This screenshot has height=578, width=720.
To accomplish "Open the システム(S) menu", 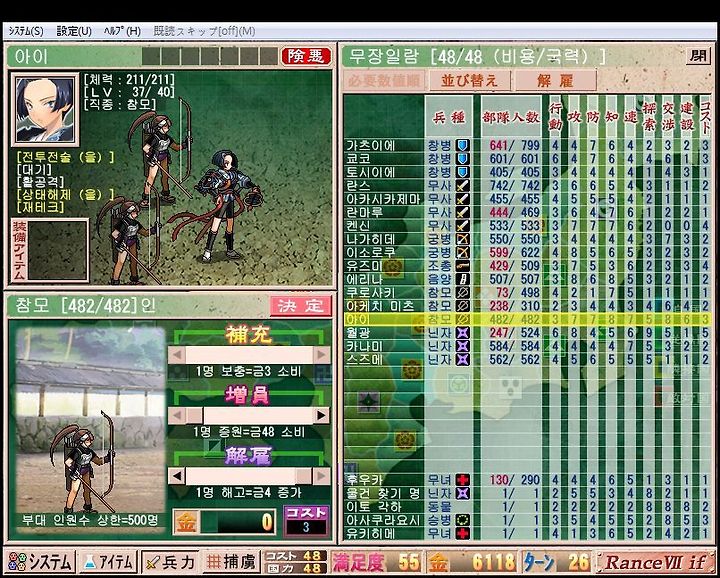I will (26, 31).
